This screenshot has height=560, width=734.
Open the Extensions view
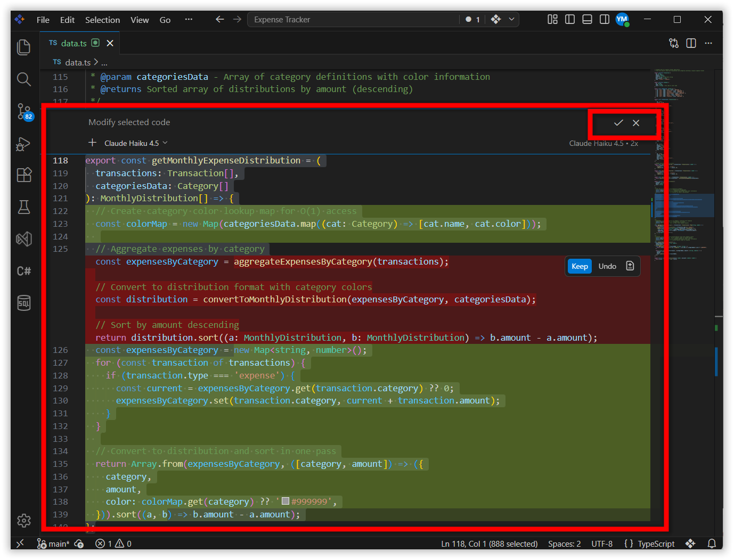coord(24,175)
